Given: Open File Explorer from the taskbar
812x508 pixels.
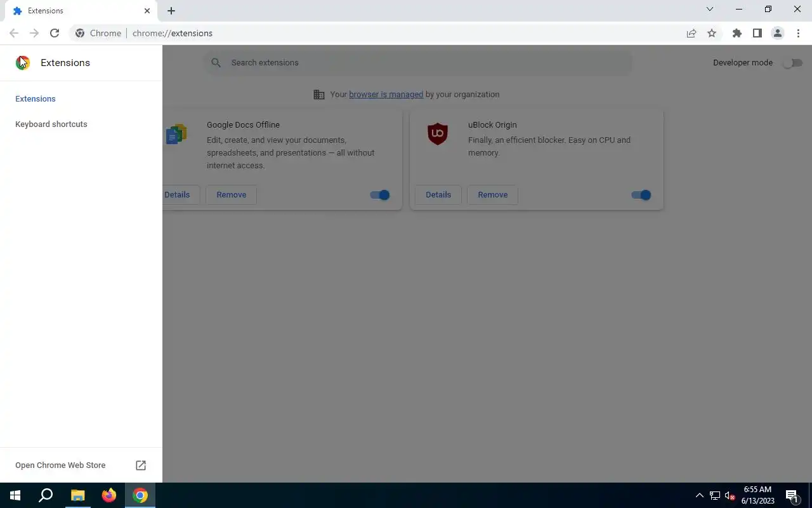Looking at the screenshot, I should click(x=77, y=495).
